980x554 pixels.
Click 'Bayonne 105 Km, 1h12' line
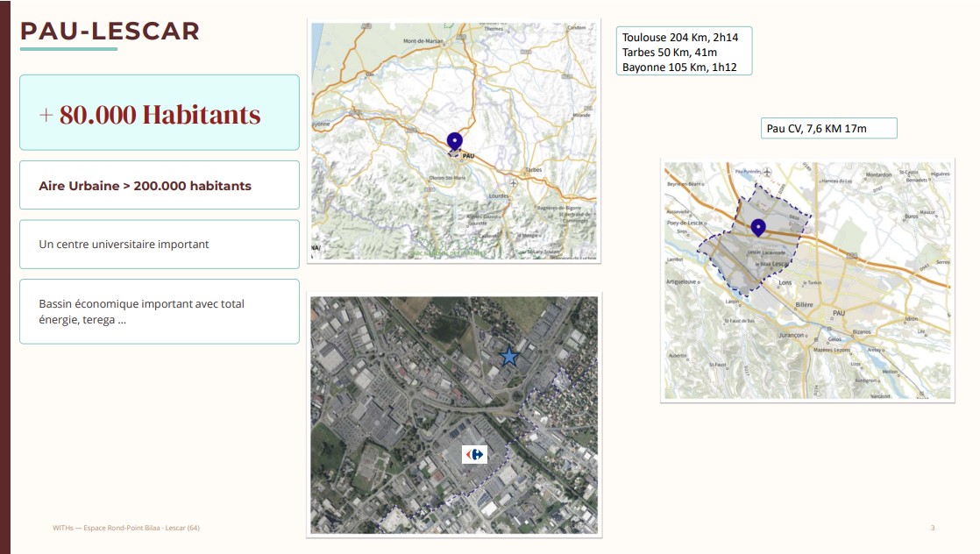[679, 67]
